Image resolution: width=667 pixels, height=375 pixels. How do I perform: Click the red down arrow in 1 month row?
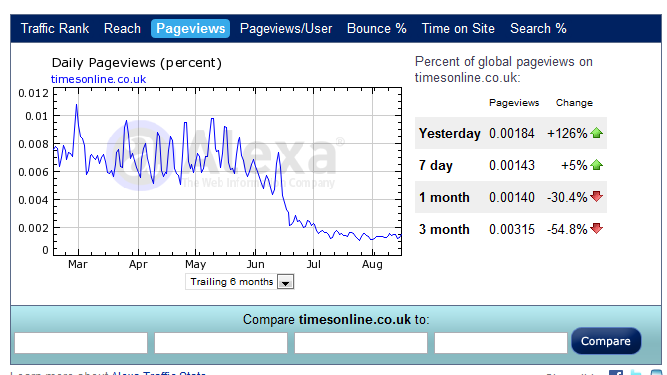[597, 196]
